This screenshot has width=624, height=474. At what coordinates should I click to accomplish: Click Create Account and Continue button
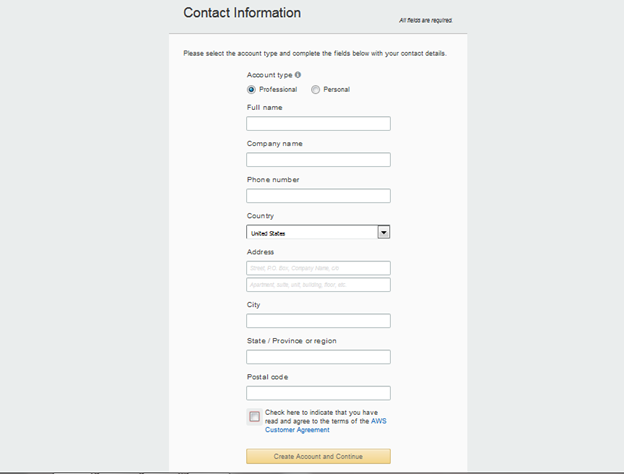318,456
